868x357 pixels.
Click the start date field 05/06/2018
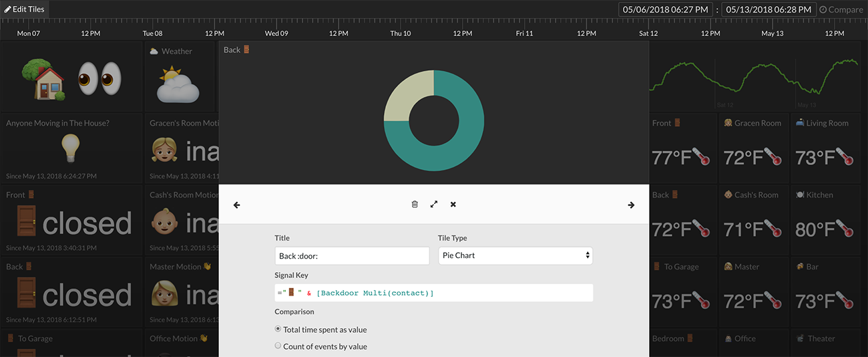tap(666, 9)
